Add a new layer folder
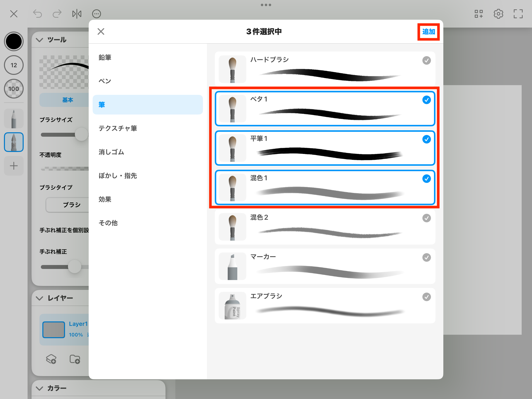532x399 pixels. (75, 359)
